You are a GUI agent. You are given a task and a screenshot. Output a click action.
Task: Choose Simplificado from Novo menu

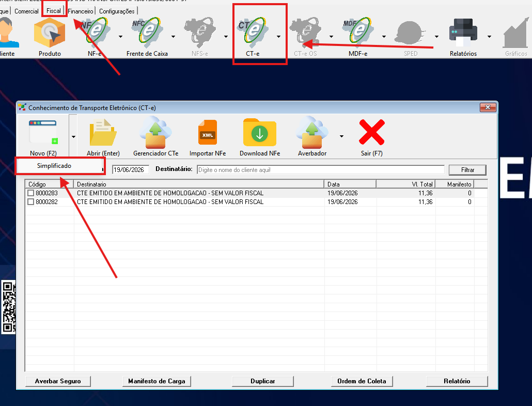54,166
